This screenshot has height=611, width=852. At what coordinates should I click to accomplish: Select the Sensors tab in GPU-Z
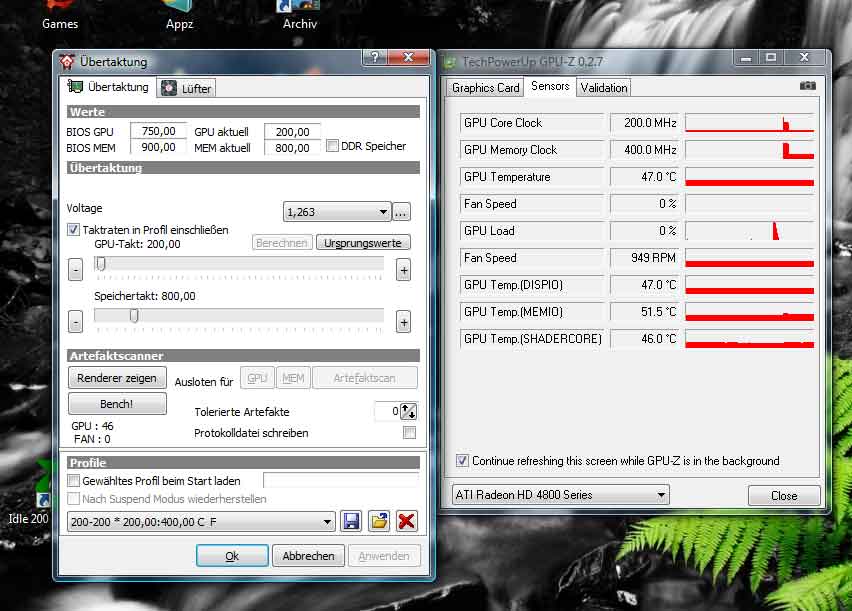point(550,86)
